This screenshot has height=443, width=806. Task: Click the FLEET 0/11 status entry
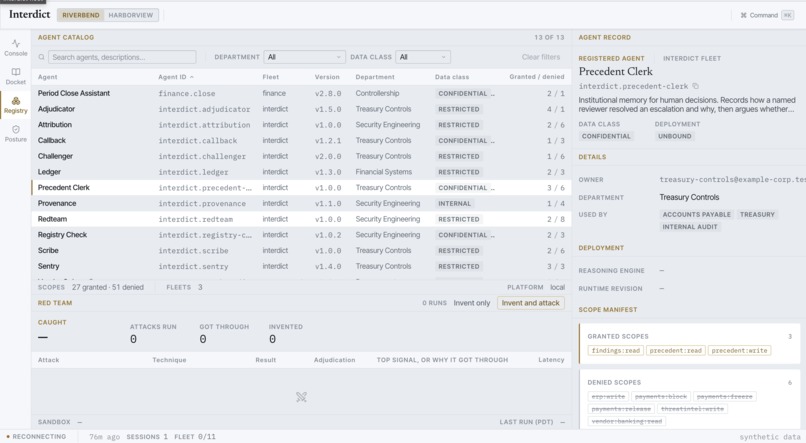click(x=195, y=437)
